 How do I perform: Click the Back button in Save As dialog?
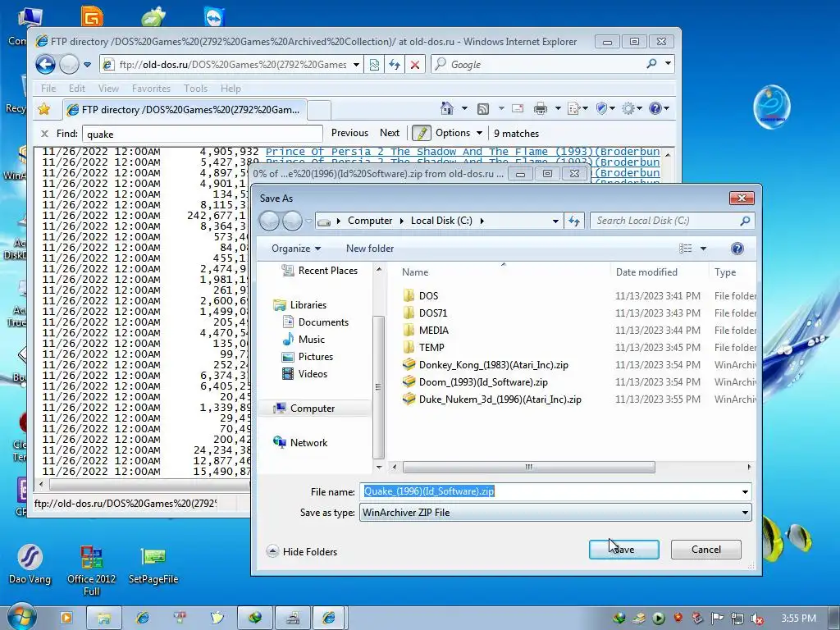(x=269, y=221)
